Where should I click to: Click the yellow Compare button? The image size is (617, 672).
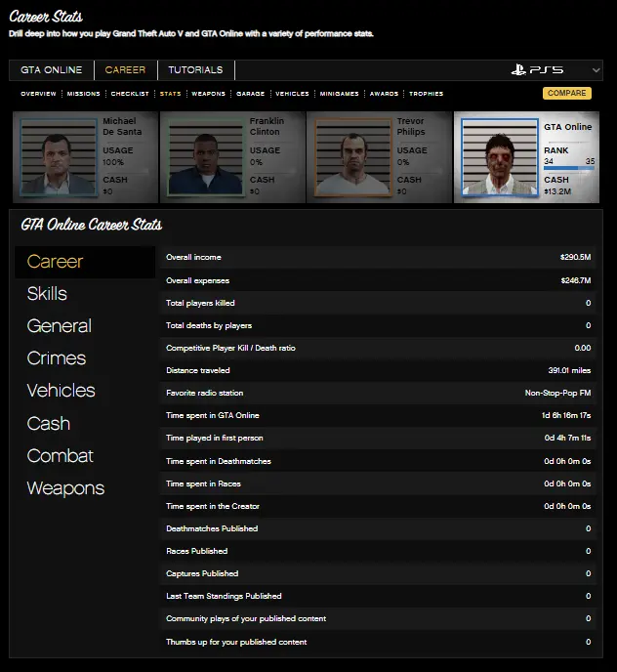click(566, 94)
